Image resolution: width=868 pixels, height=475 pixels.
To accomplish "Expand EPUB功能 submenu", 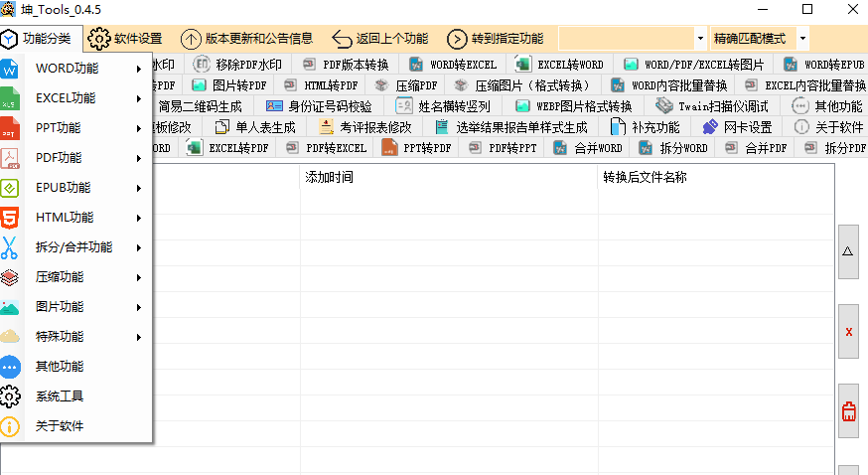I will 76,188.
